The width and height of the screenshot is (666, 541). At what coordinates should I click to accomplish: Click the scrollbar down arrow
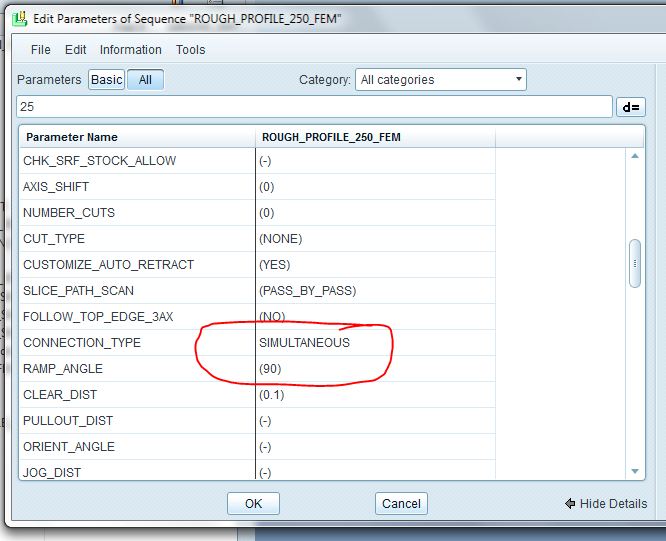pyautogui.click(x=635, y=471)
